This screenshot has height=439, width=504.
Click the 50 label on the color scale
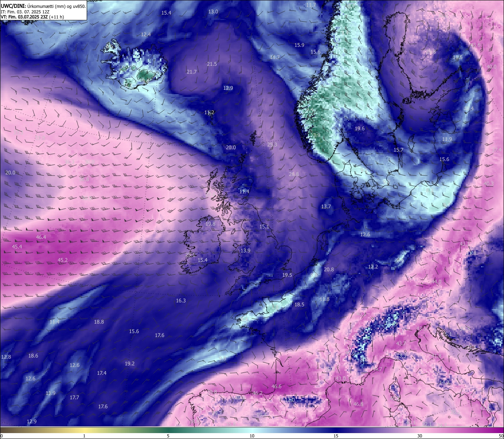(500, 436)
